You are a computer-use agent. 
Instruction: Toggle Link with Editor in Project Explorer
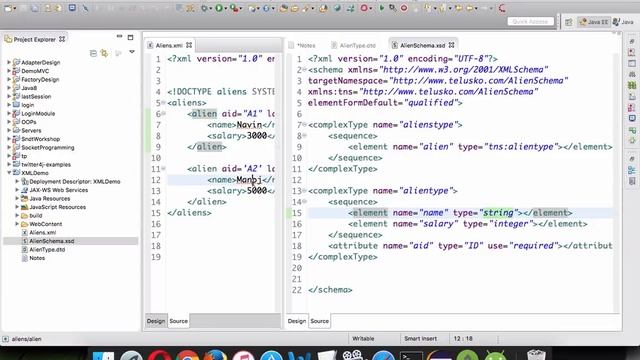(x=104, y=53)
